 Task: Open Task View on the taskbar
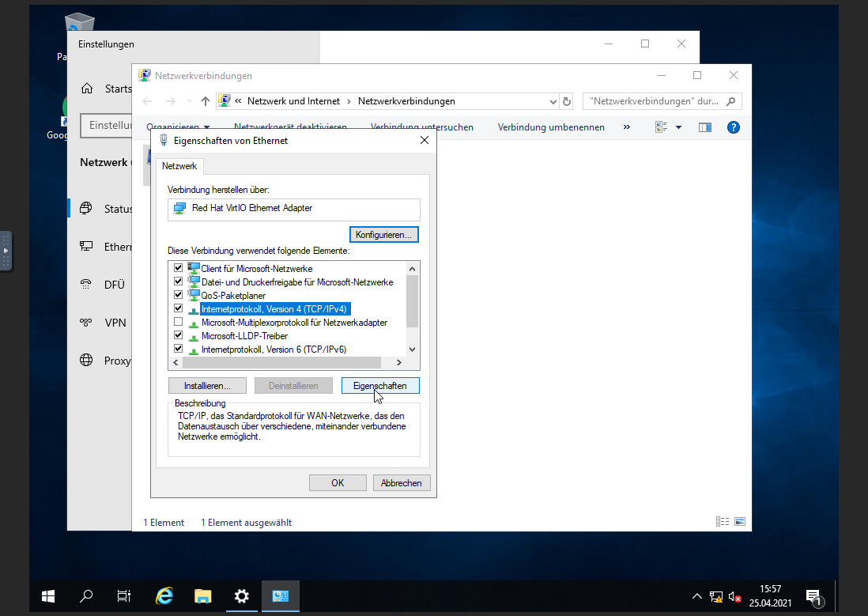pos(124,596)
